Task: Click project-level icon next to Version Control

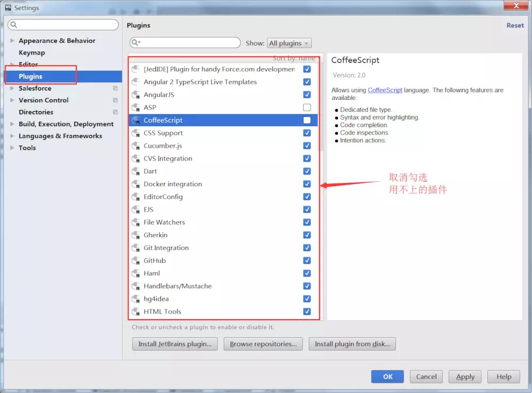Action: pos(115,100)
